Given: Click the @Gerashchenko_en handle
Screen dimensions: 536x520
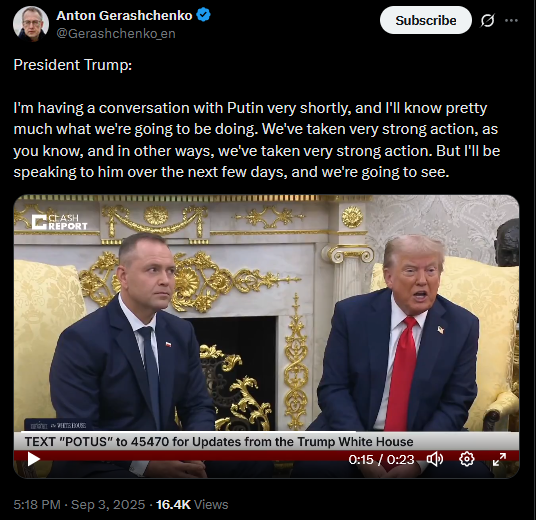Looking at the screenshot, I should (x=116, y=34).
